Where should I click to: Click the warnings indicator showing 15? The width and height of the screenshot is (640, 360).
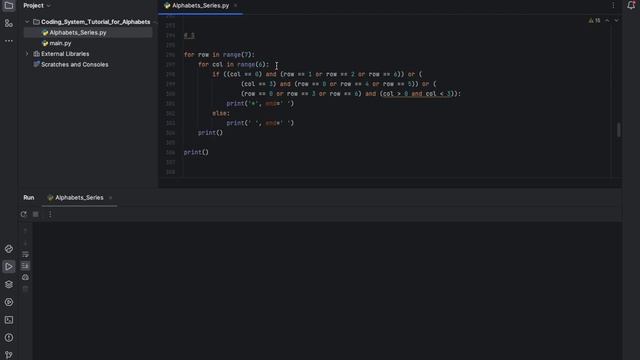(x=594, y=20)
